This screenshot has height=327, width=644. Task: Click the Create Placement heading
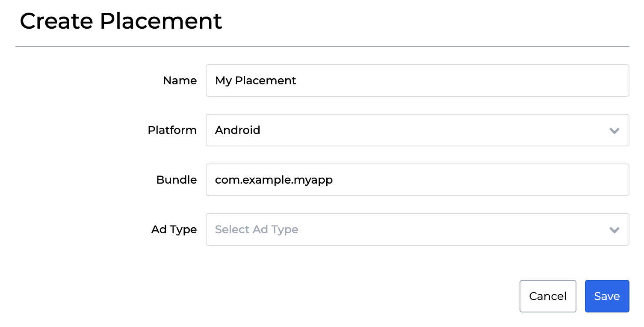pos(121,21)
